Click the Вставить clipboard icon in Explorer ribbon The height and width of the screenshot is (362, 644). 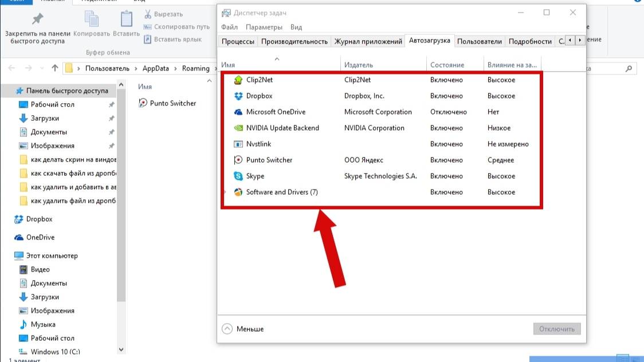click(x=127, y=18)
